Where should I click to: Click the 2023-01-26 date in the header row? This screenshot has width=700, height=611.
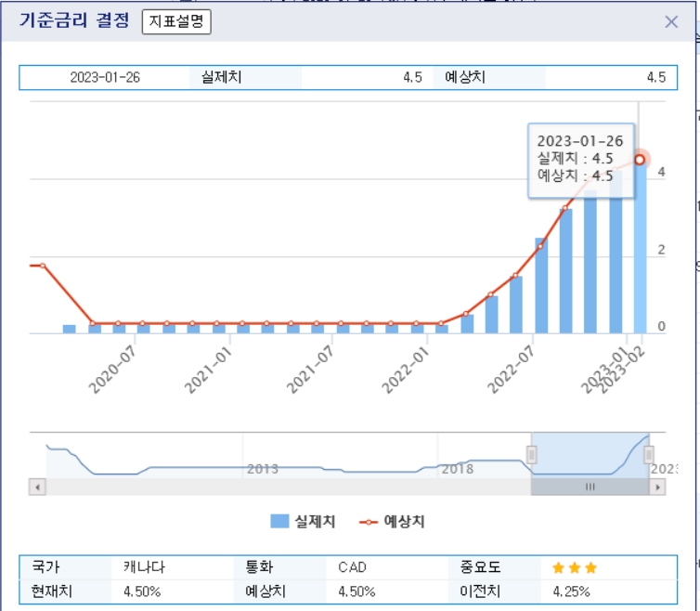pyautogui.click(x=105, y=77)
